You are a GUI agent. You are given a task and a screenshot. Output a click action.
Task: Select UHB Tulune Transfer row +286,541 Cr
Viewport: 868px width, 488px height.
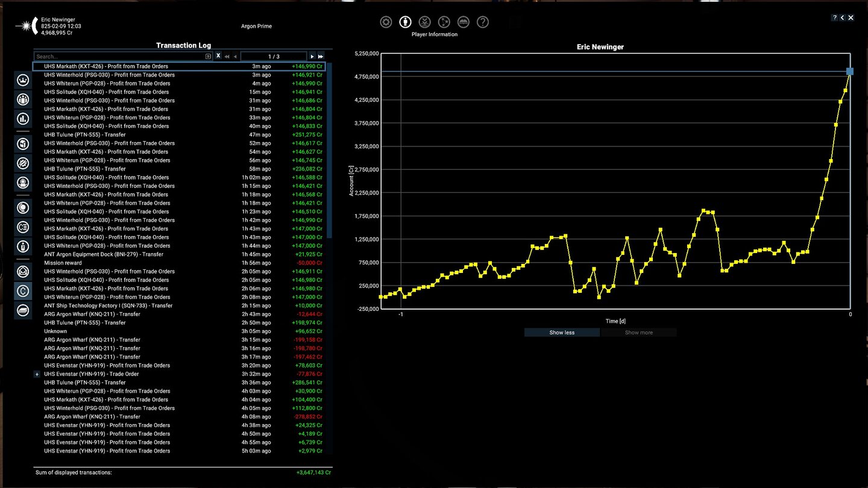pyautogui.click(x=179, y=383)
